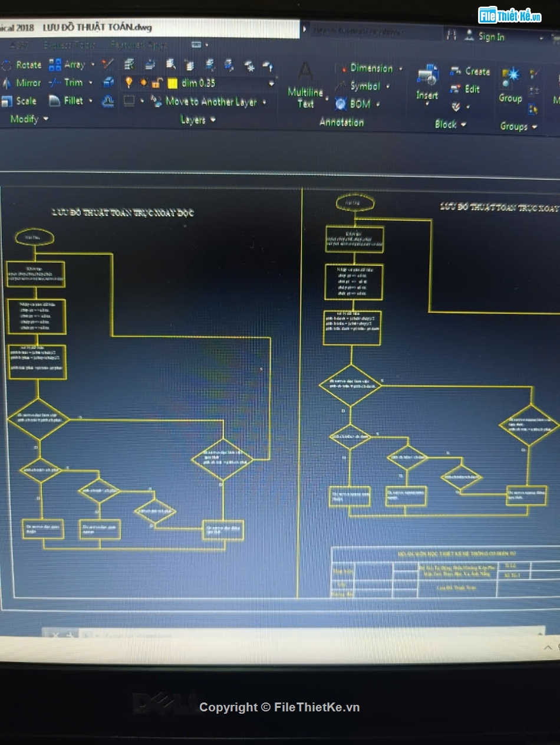Image resolution: width=560 pixels, height=745 pixels.
Task: Click the Fillet tool icon
Action: [x=55, y=101]
